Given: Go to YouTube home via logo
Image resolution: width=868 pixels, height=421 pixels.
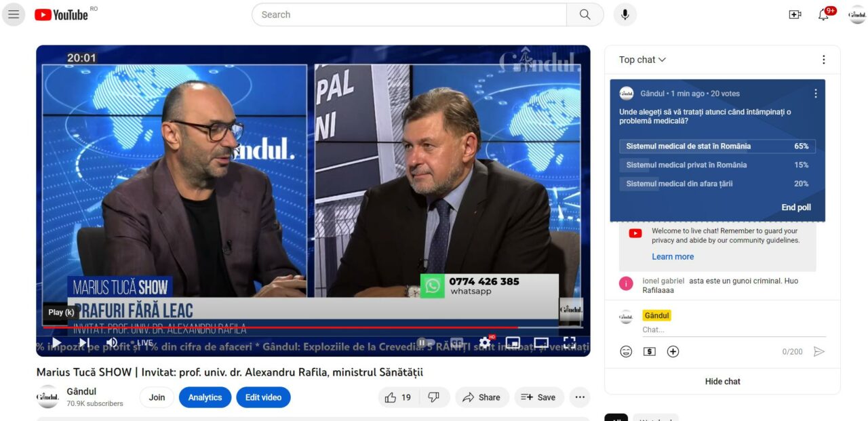Looking at the screenshot, I should [x=62, y=14].
